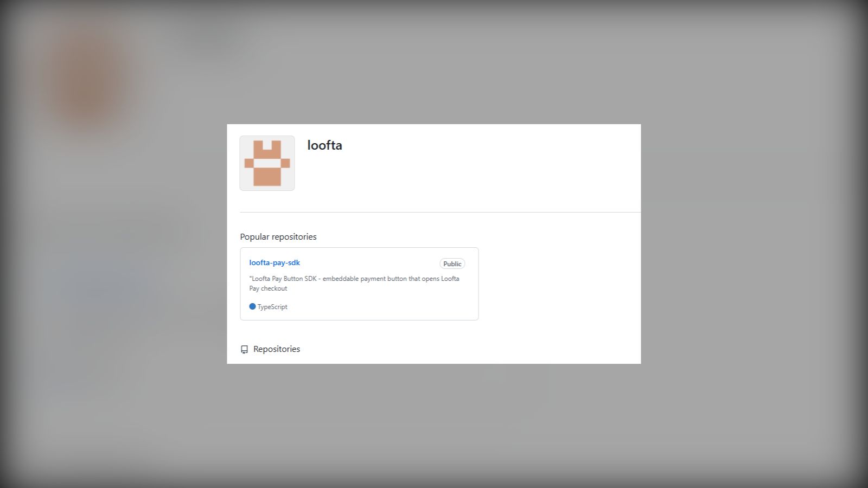Click the Public visibility badge
868x488 pixels.
tap(452, 264)
